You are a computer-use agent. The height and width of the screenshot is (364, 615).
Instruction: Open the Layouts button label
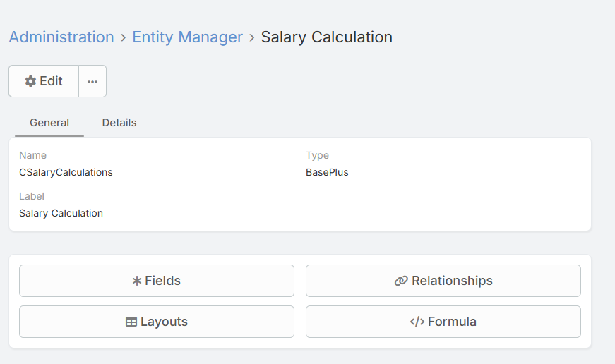(164, 322)
